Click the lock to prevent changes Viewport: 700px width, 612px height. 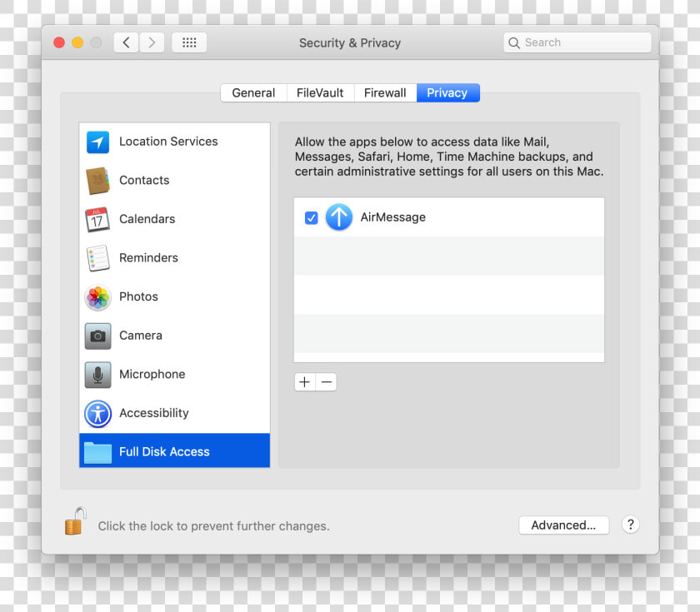pyautogui.click(x=76, y=521)
